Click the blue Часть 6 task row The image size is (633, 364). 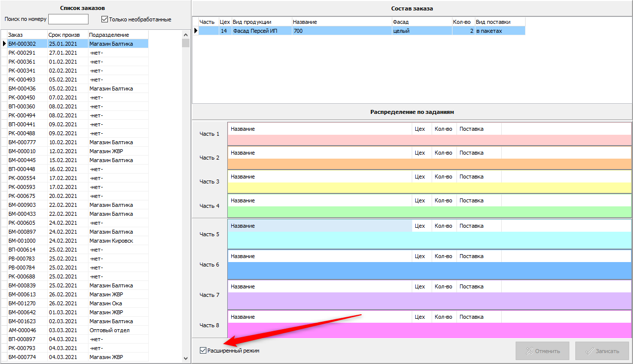click(x=429, y=271)
